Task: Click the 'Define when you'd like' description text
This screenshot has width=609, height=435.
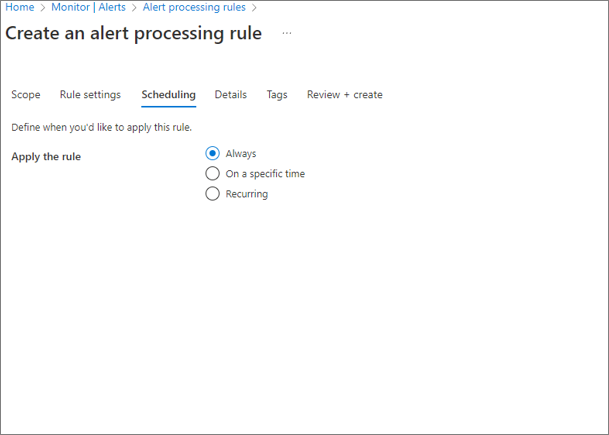Action: (101, 127)
